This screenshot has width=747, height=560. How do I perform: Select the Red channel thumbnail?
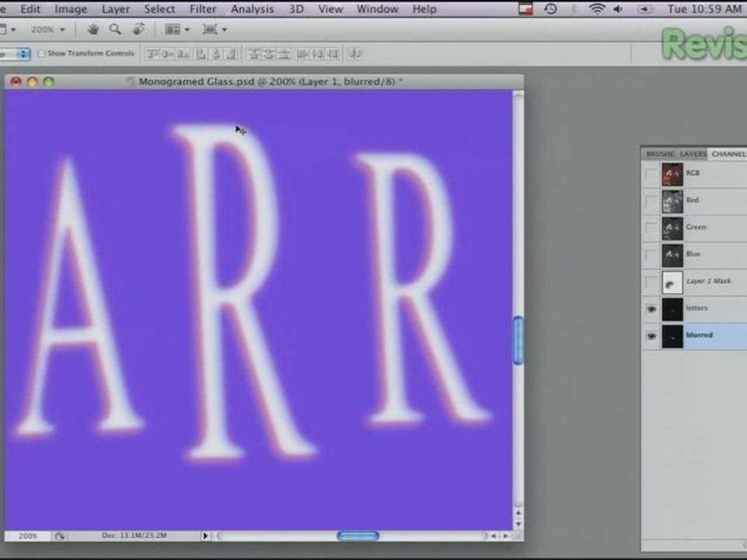[672, 201]
